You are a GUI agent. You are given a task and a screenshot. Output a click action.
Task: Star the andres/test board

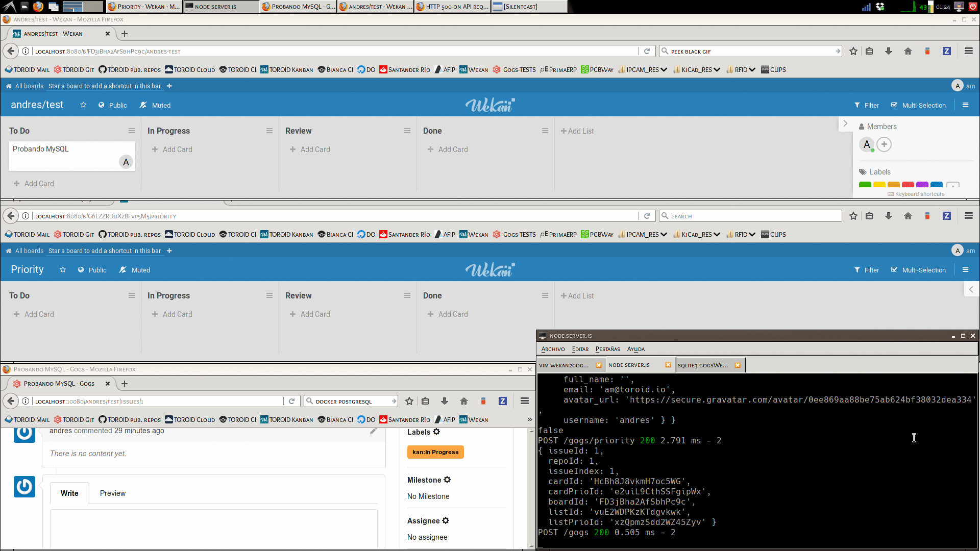(83, 105)
